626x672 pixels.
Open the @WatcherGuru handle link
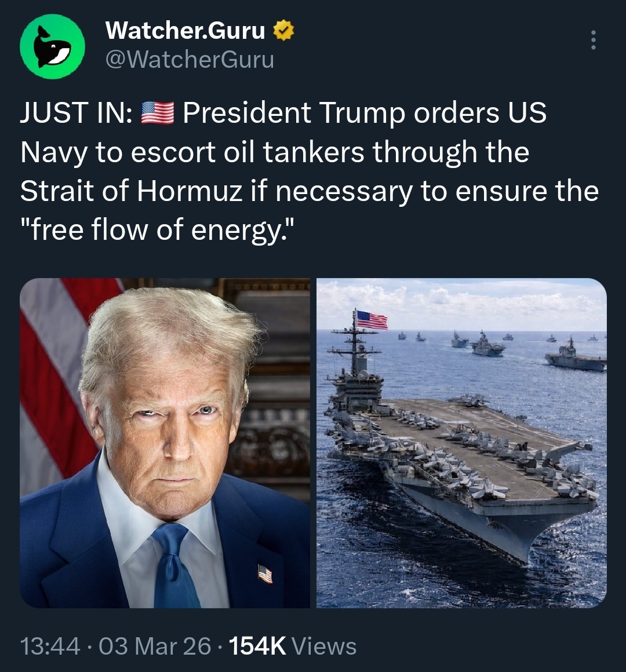(x=189, y=59)
